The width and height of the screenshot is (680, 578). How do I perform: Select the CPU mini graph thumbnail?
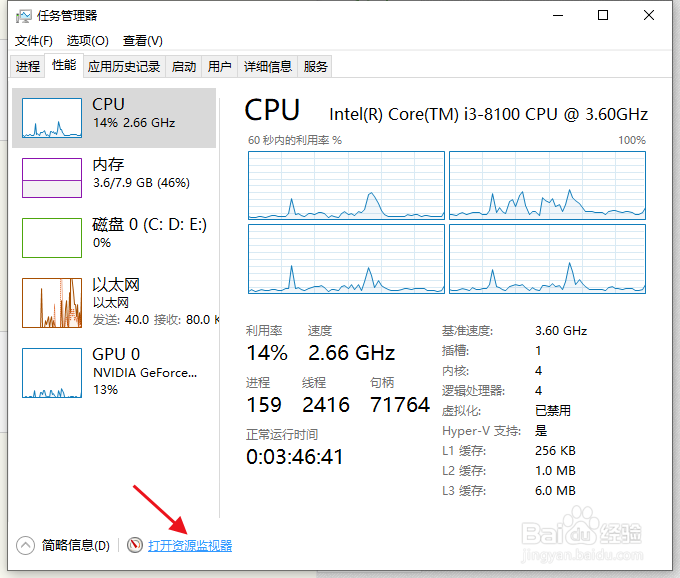[52, 117]
